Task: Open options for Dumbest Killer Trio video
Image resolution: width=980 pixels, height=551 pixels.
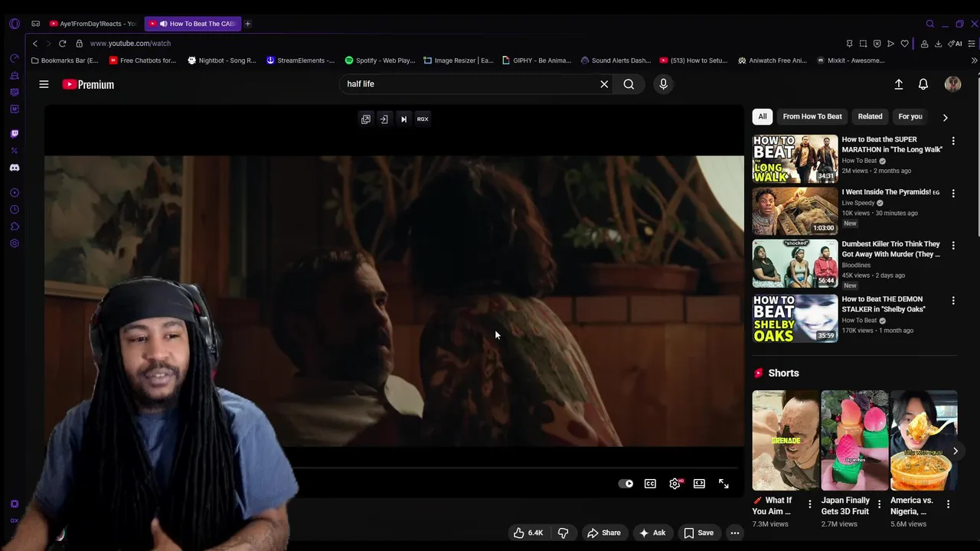Action: coord(953,246)
